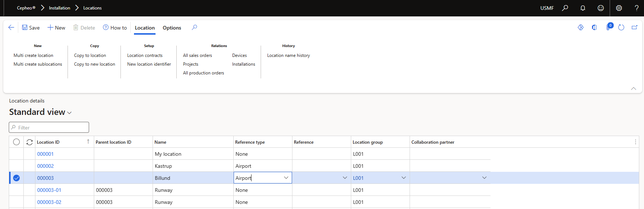Open the Location group dropdown for L001
The height and width of the screenshot is (209, 644).
403,178
